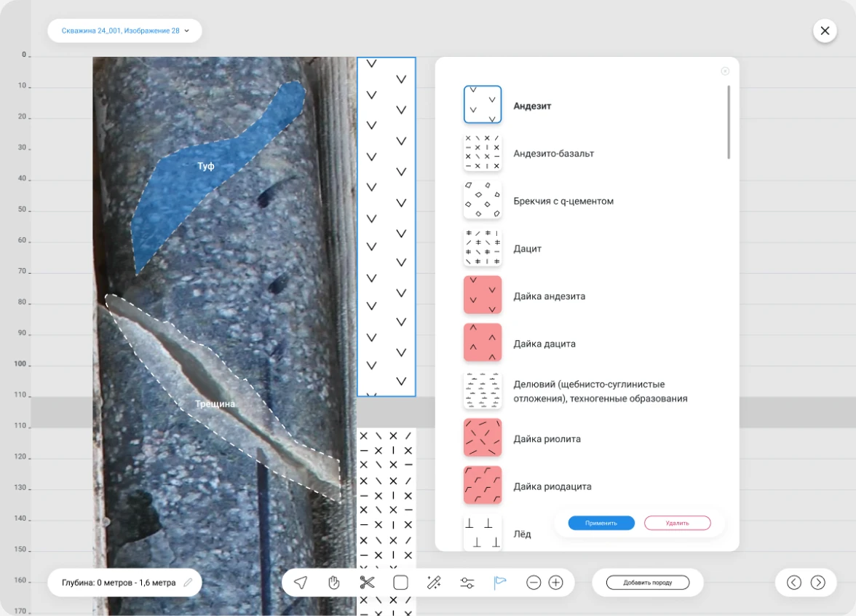Select the Дайка риолита label
Image resolution: width=856 pixels, height=616 pixels.
pyautogui.click(x=547, y=439)
